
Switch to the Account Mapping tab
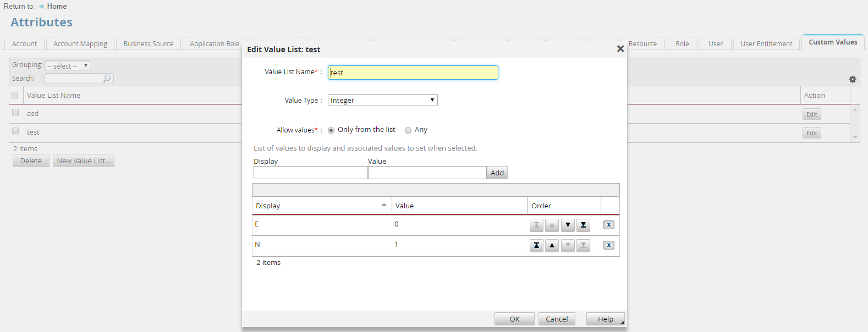(x=80, y=44)
